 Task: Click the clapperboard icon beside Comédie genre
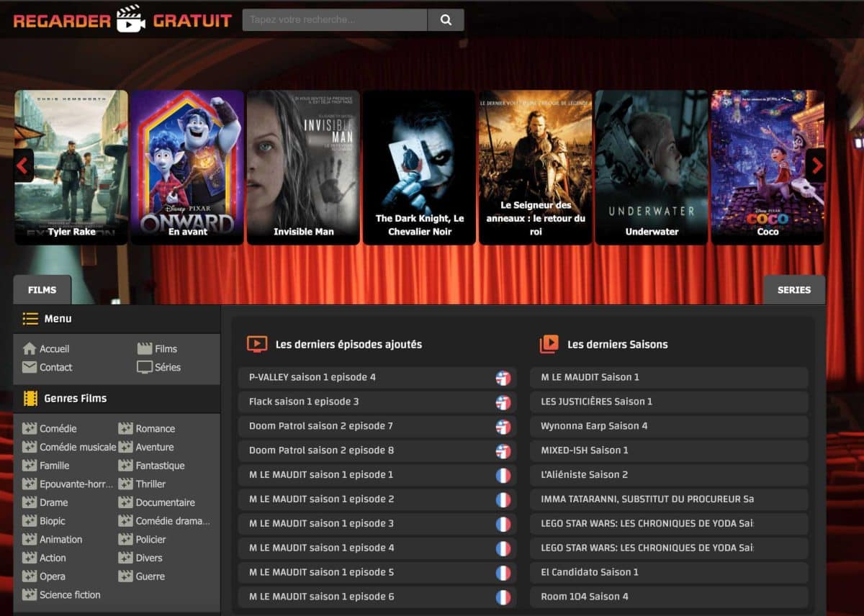click(30, 428)
